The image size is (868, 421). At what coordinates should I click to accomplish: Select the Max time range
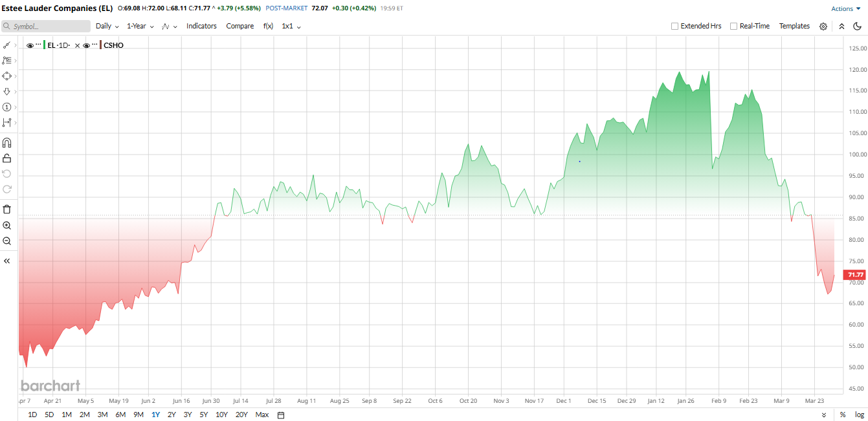click(x=262, y=415)
